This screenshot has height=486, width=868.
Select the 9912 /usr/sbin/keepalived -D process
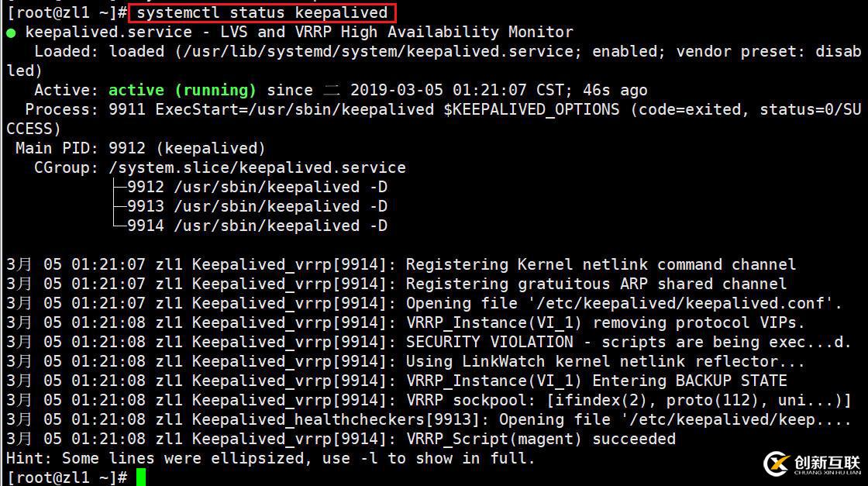[x=257, y=187]
